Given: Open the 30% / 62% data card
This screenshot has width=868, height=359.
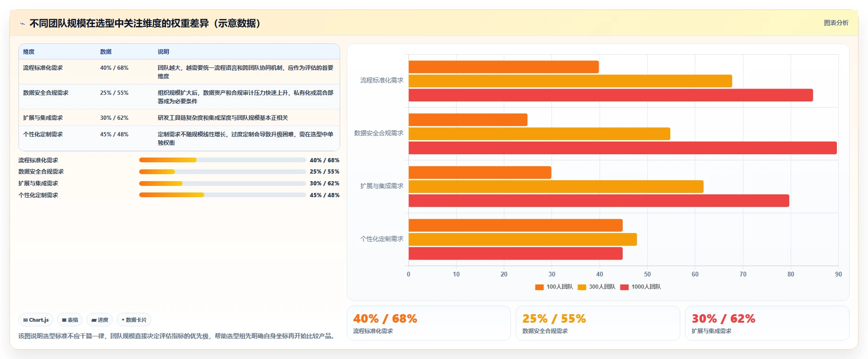Looking at the screenshot, I should [x=767, y=323].
